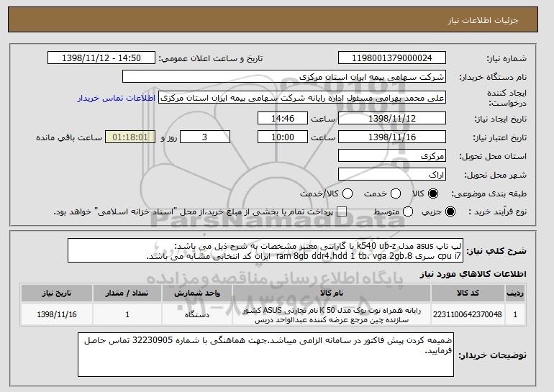
Task: Click product code 2231100642370048 cell
Action: click(468, 314)
